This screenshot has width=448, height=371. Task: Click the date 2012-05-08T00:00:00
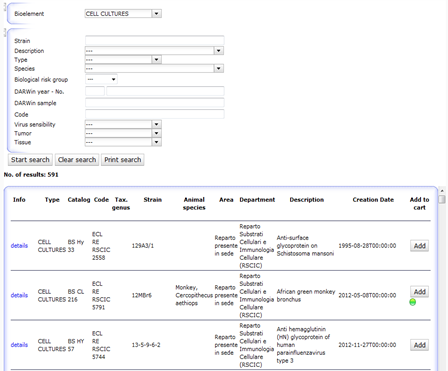click(367, 295)
